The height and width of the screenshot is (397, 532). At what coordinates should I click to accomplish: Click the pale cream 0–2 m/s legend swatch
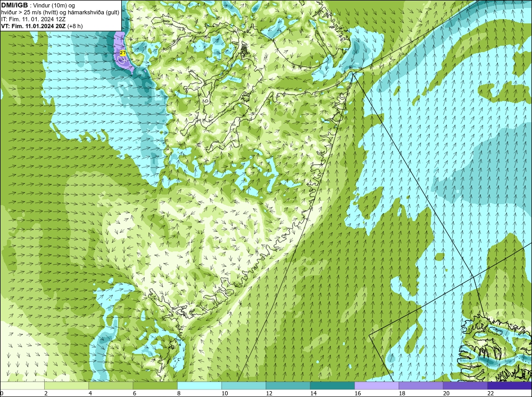[x=22, y=385]
